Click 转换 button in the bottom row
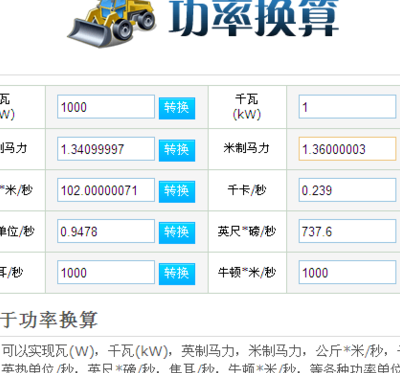400x373 pixels. tap(177, 274)
